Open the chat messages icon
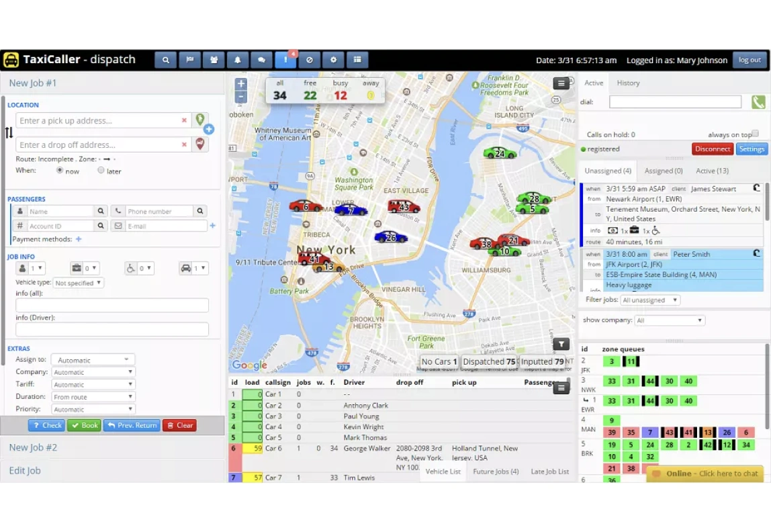771x532 pixels. point(262,60)
